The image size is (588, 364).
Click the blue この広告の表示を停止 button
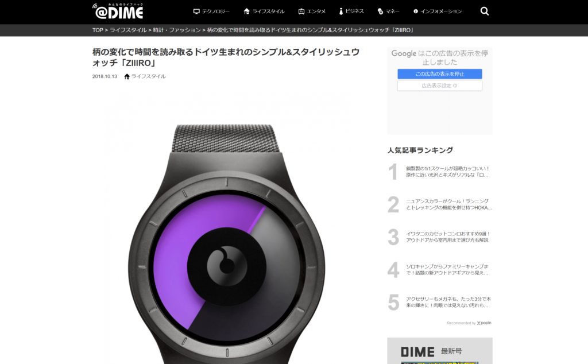[439, 74]
